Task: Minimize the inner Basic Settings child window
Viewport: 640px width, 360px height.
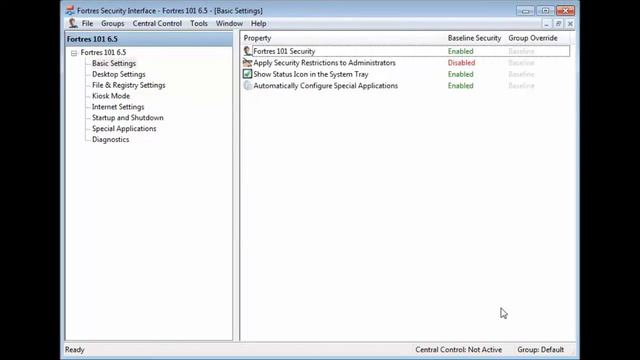Action: click(547, 24)
